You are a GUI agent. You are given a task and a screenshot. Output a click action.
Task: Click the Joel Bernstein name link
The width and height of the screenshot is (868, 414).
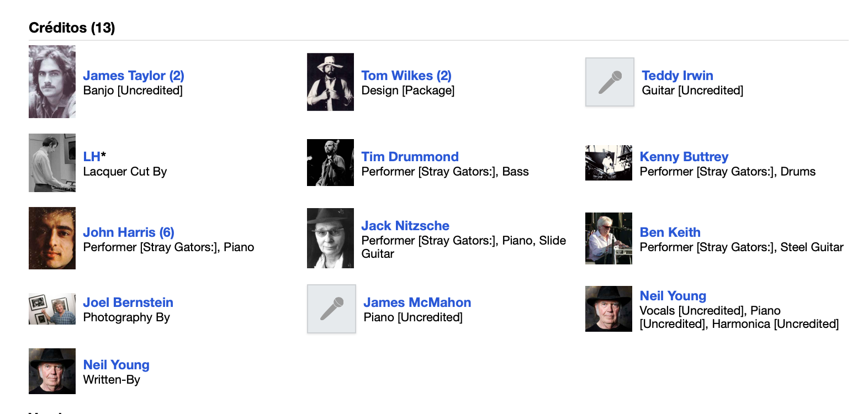tap(128, 302)
